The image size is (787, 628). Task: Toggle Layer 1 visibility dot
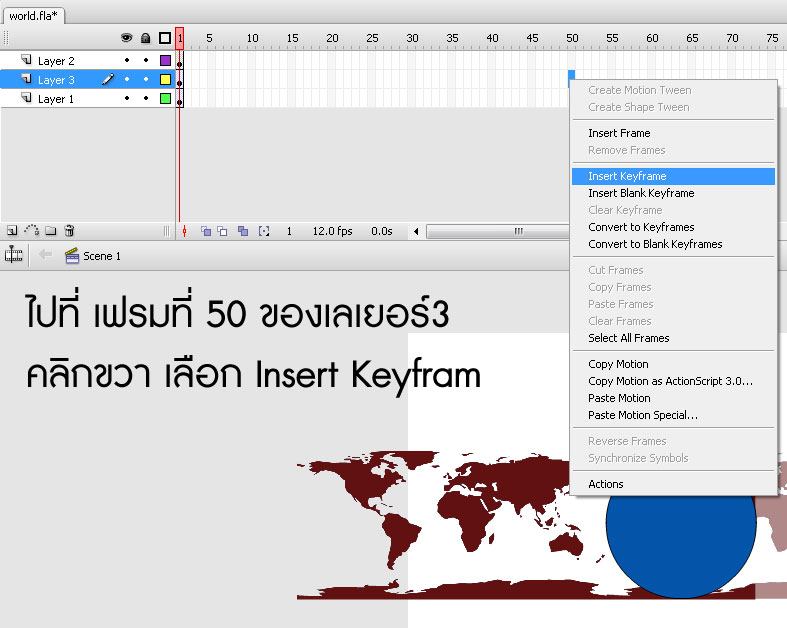(x=127, y=98)
